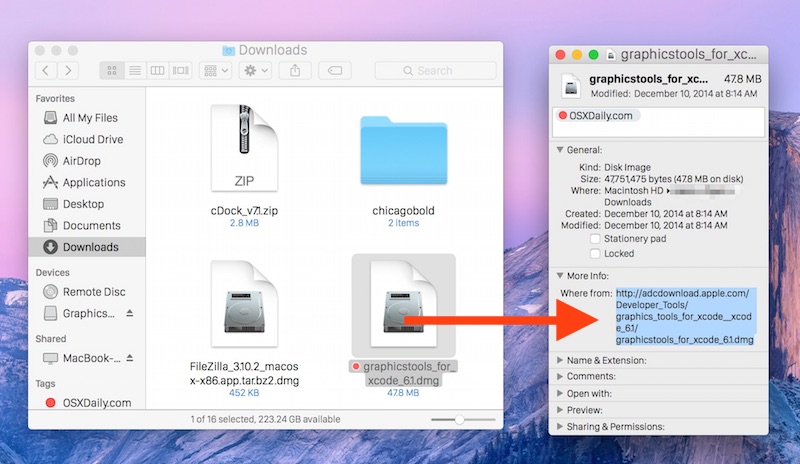Select the cDock_v7.1.zip file icon

click(x=244, y=148)
